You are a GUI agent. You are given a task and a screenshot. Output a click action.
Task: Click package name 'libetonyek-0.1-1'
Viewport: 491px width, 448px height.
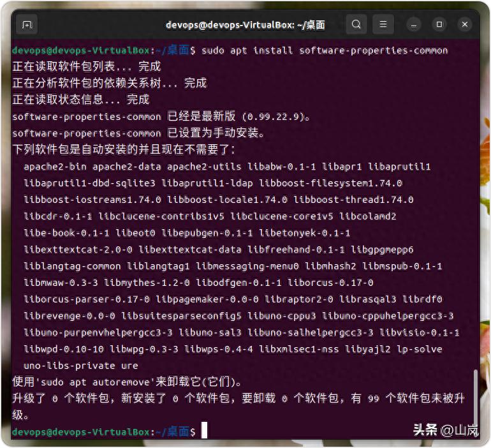point(304,233)
